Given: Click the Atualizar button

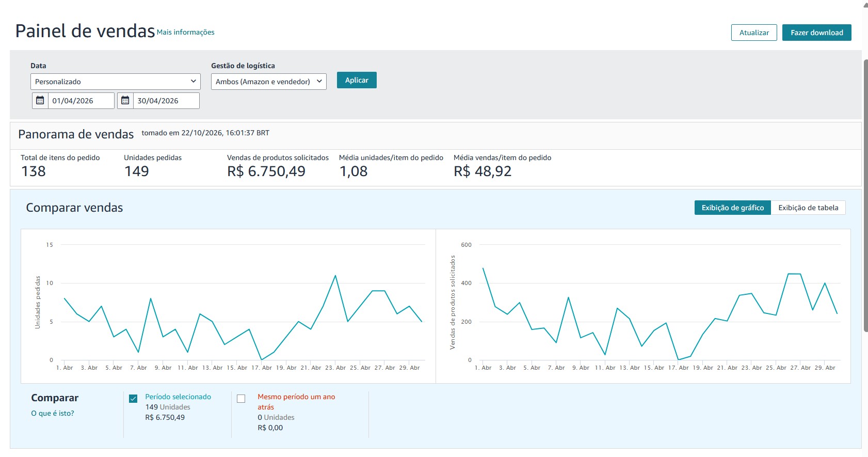Looking at the screenshot, I should tap(754, 33).
